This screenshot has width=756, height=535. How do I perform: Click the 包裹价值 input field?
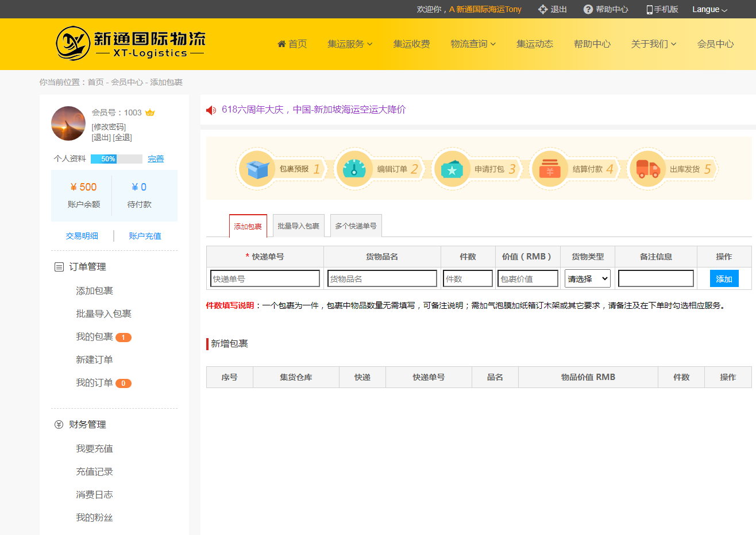coord(528,278)
